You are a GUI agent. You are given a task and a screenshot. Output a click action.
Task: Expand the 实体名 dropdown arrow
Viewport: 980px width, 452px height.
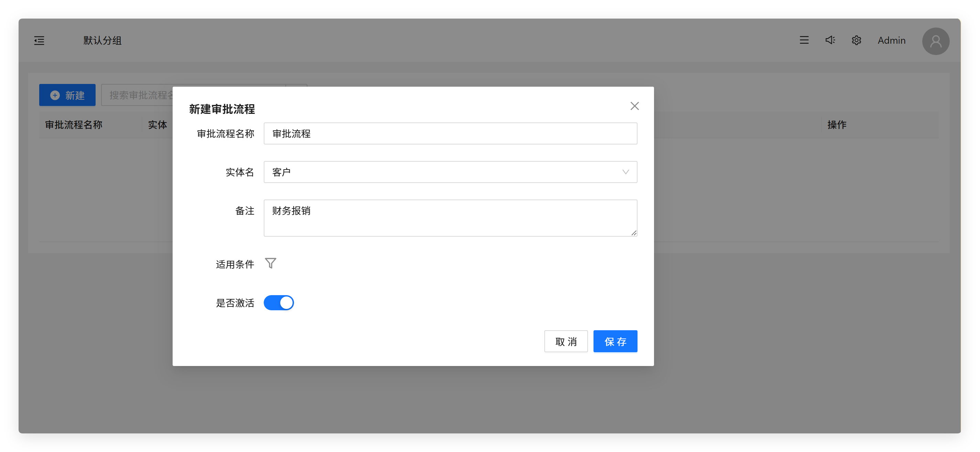click(625, 172)
